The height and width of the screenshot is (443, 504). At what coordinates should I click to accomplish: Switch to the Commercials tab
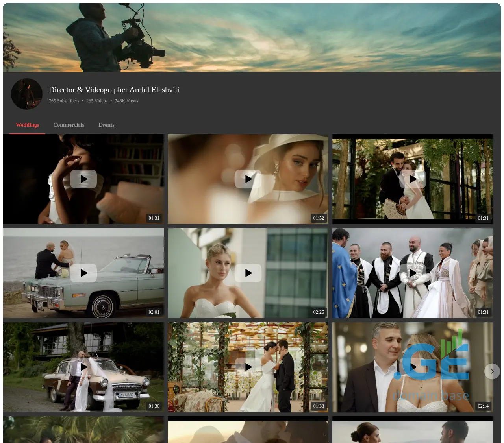(x=69, y=125)
